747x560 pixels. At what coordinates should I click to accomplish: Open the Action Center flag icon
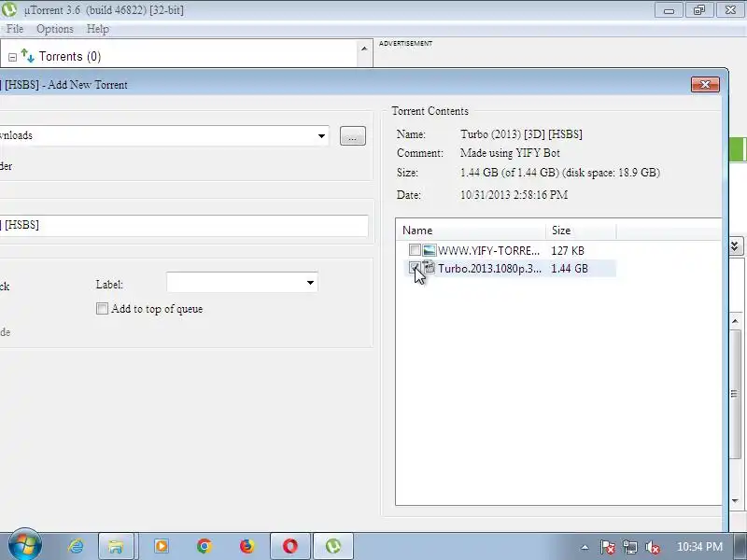click(x=607, y=547)
